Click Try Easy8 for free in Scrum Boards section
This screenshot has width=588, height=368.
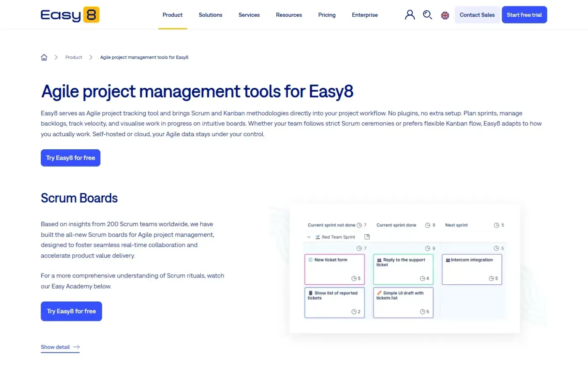[x=71, y=311]
